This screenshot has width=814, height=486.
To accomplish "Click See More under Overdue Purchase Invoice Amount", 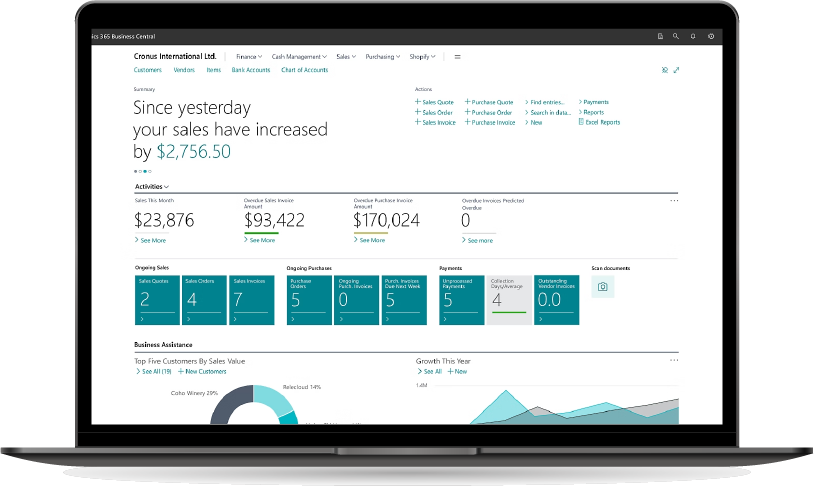I will (x=370, y=240).
